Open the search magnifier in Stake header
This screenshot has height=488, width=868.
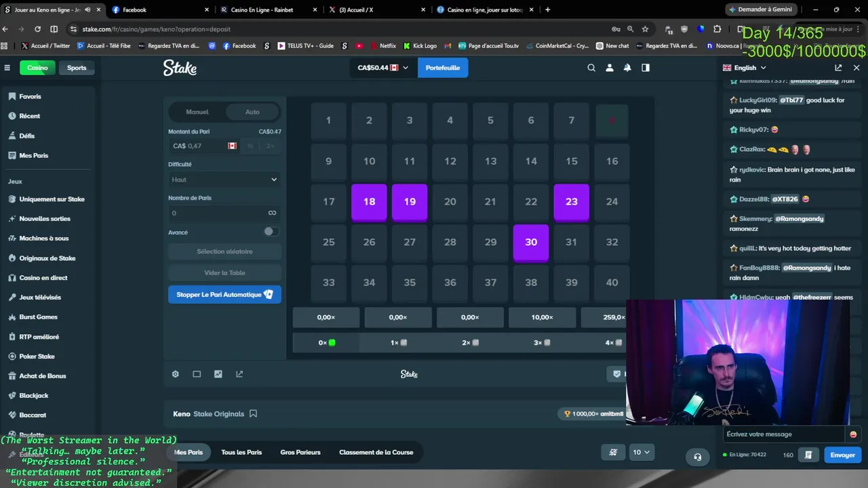591,68
